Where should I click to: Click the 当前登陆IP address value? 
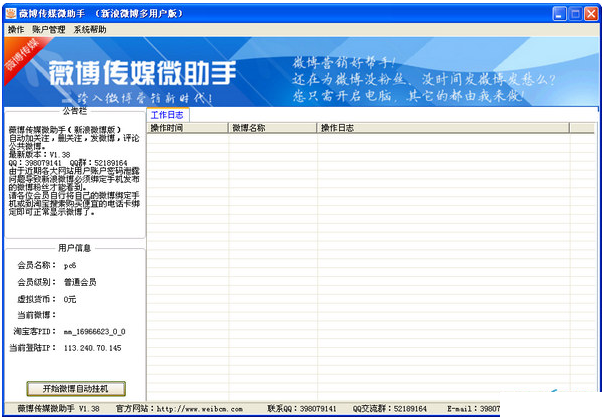[x=92, y=348]
